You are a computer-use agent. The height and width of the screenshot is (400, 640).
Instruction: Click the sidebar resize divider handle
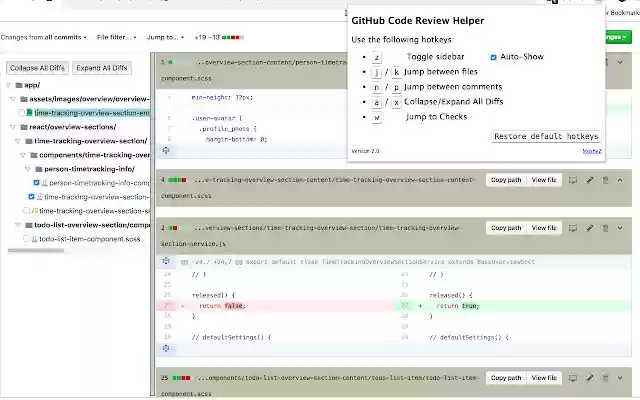click(153, 224)
